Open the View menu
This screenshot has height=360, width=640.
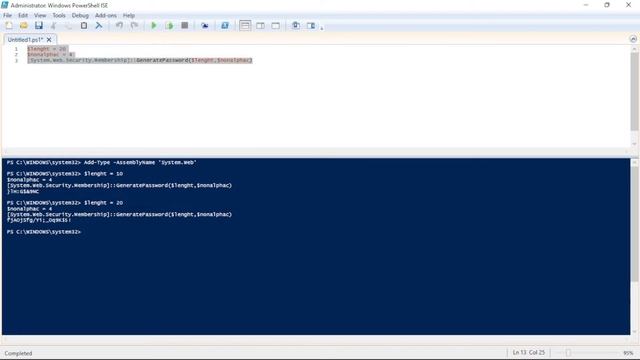tap(40, 16)
